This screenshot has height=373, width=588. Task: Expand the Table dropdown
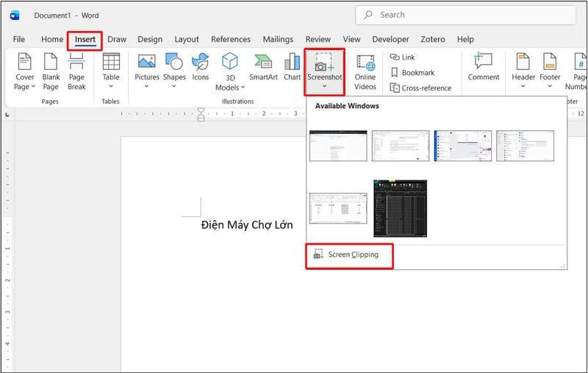[111, 71]
